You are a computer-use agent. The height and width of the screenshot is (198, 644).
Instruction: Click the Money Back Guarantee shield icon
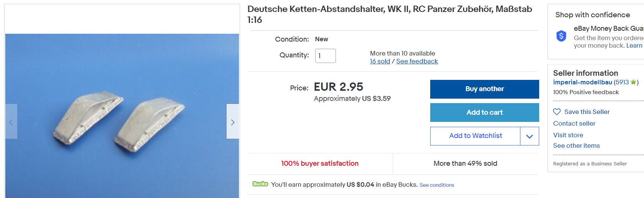(561, 36)
